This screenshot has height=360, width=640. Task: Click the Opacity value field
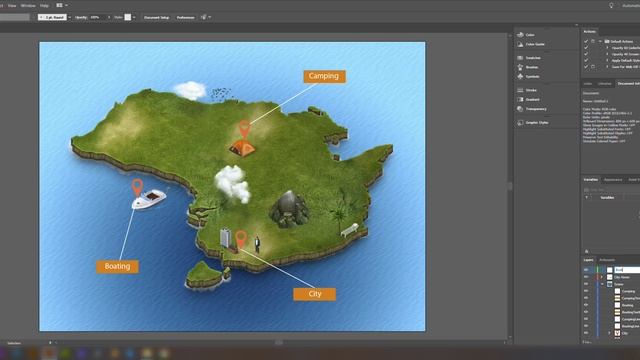(97, 17)
